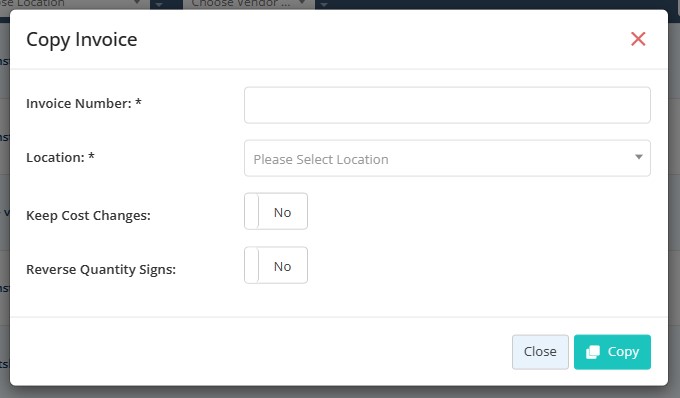Screen dimensions: 680x398
Task: Click the Location field label
Action: coord(60,157)
